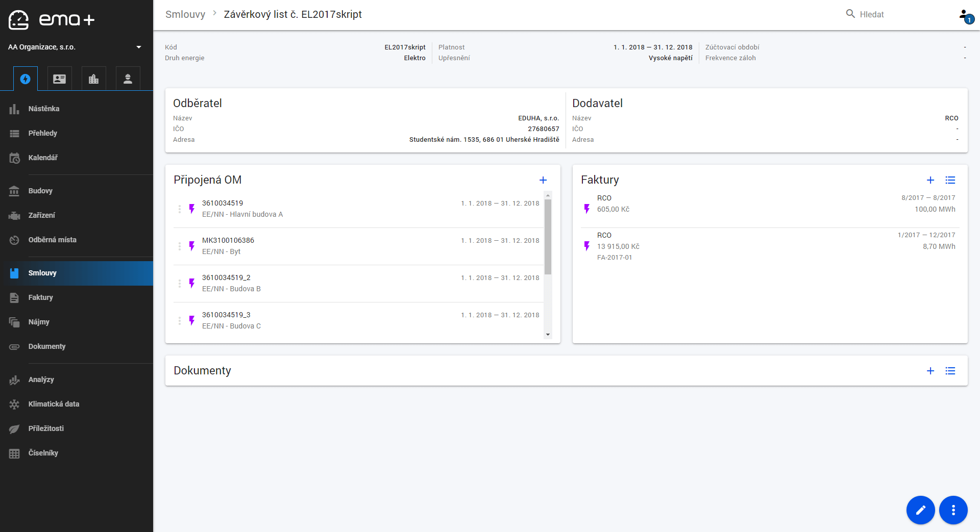Open the Dokumenty panel list view
Viewport: 980px width, 532px height.
(x=950, y=371)
